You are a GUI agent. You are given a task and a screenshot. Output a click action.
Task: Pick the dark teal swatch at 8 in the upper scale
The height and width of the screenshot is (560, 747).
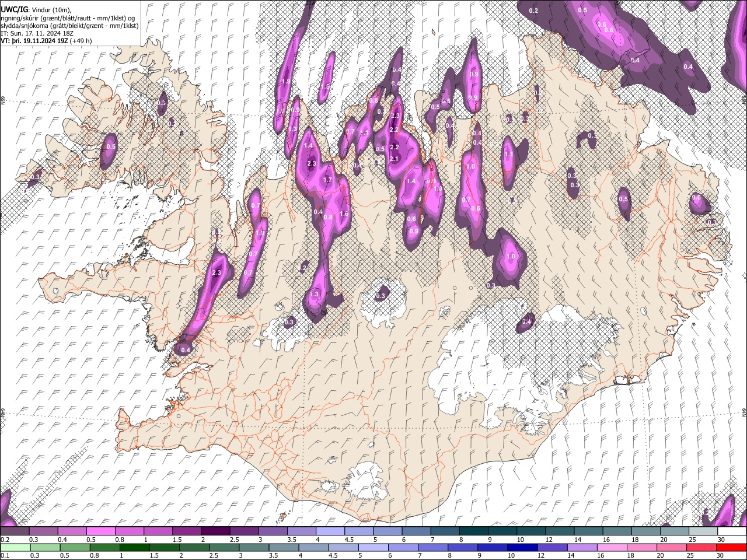click(x=473, y=531)
